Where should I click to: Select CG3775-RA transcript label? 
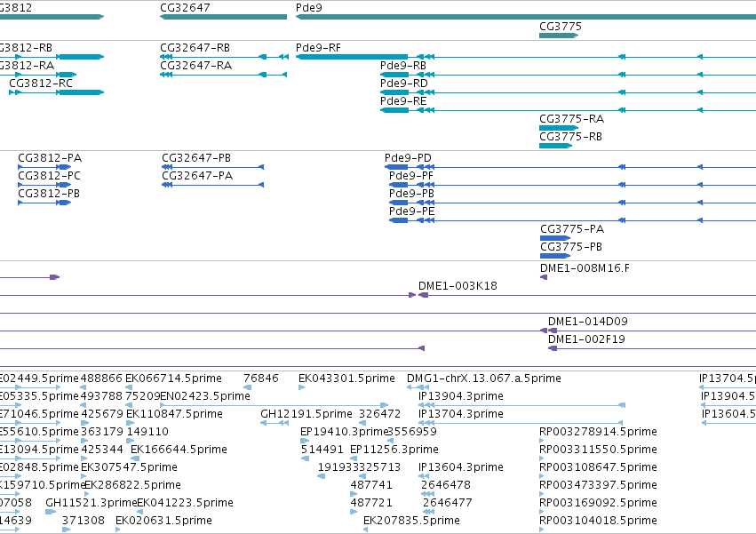click(571, 119)
